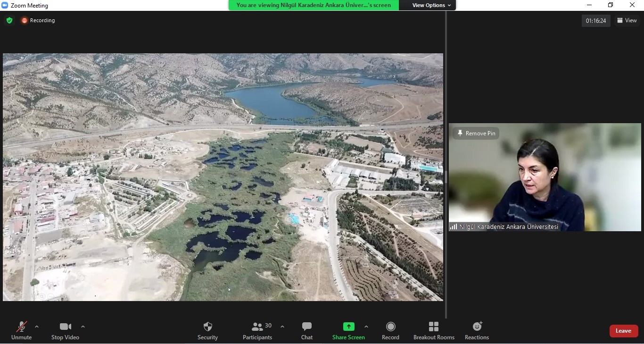Open the Reactions menu
Screen dimensions: 644x344
tap(477, 330)
